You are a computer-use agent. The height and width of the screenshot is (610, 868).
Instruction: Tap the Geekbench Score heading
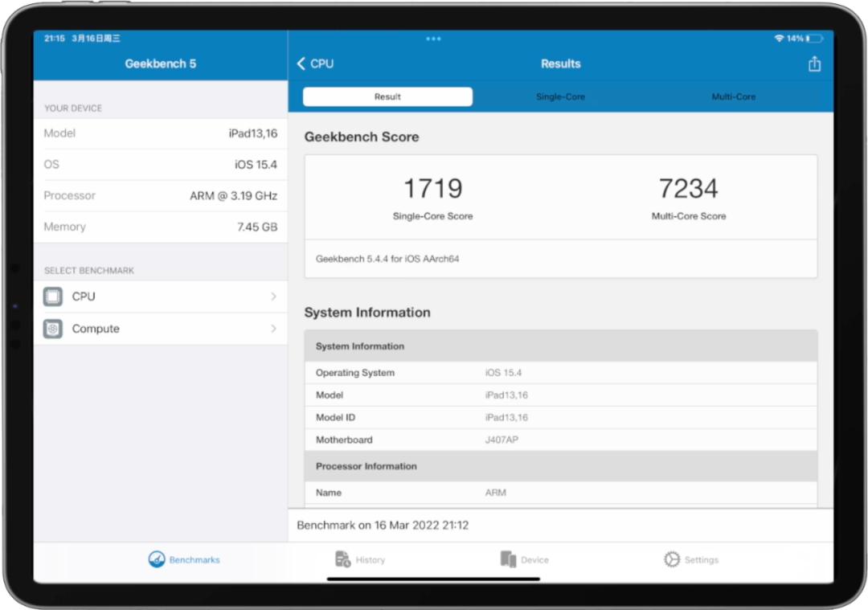pos(362,137)
